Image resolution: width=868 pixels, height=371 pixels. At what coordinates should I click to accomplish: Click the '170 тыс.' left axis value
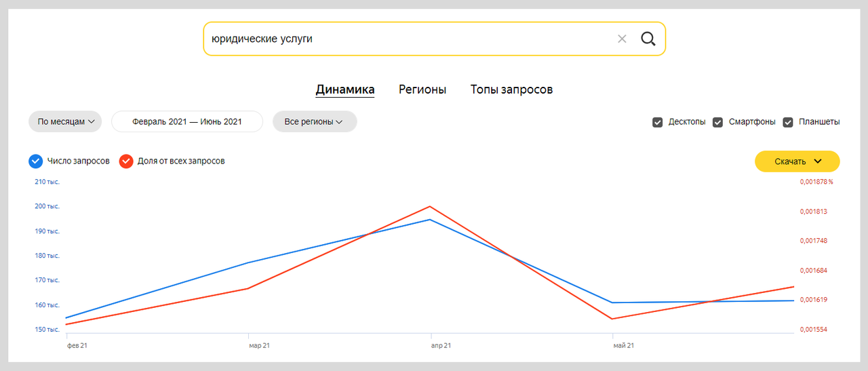pyautogui.click(x=47, y=280)
